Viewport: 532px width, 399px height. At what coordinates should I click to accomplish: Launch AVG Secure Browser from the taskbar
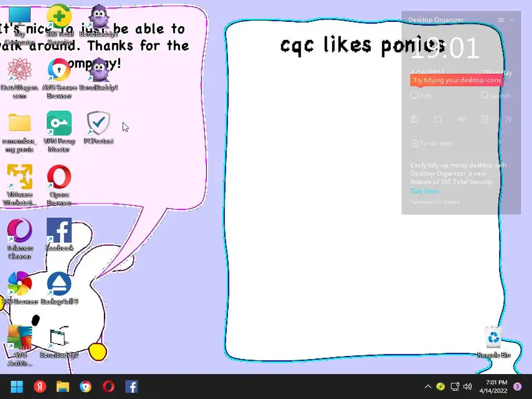pos(86,387)
